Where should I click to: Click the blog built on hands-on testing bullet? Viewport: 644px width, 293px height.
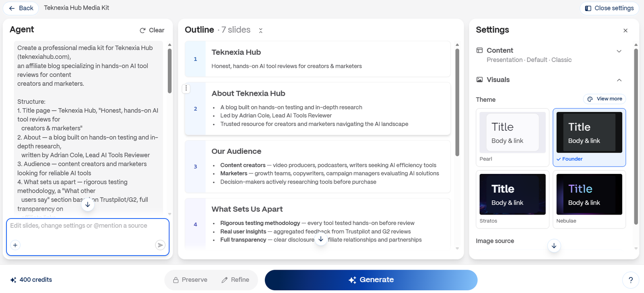click(x=291, y=107)
